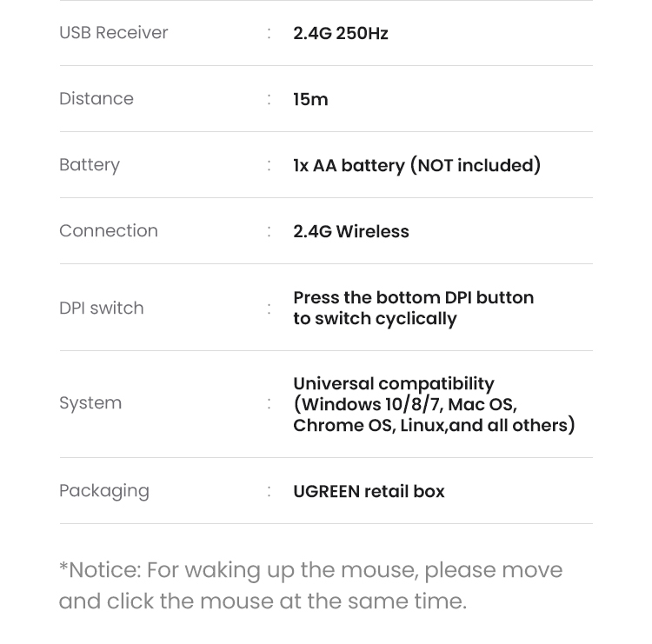The width and height of the screenshot is (652, 644).
Task: Click the "(NOT included)" text
Action: tap(476, 165)
